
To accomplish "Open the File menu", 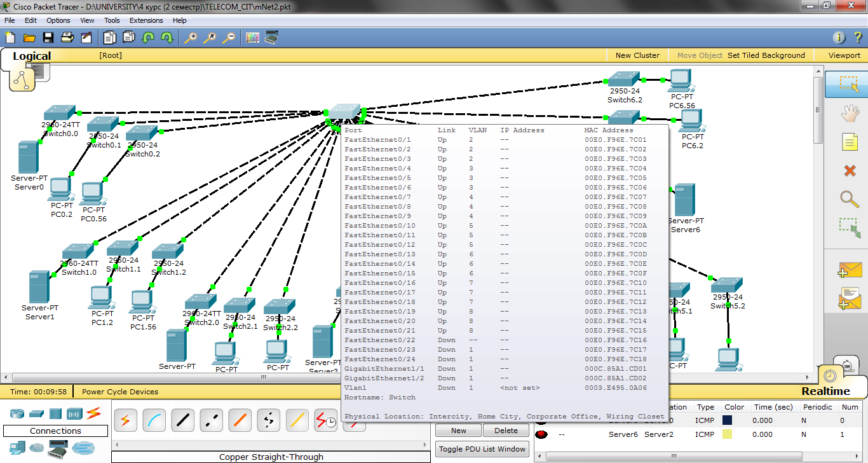I will point(10,20).
